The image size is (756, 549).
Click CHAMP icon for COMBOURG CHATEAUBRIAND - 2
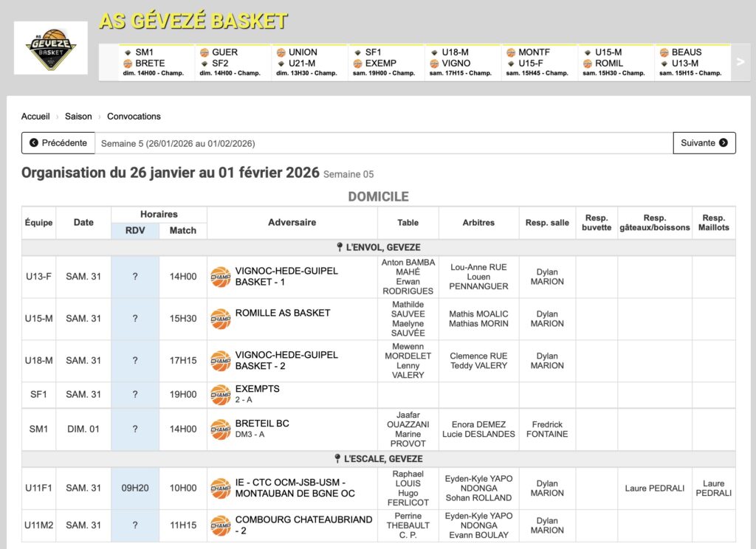(x=220, y=525)
